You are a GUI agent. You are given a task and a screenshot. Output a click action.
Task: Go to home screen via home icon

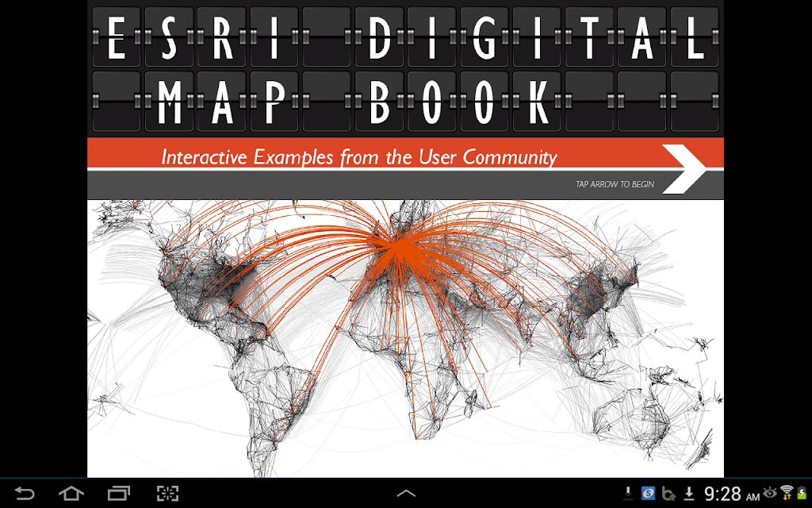pyautogui.click(x=71, y=493)
